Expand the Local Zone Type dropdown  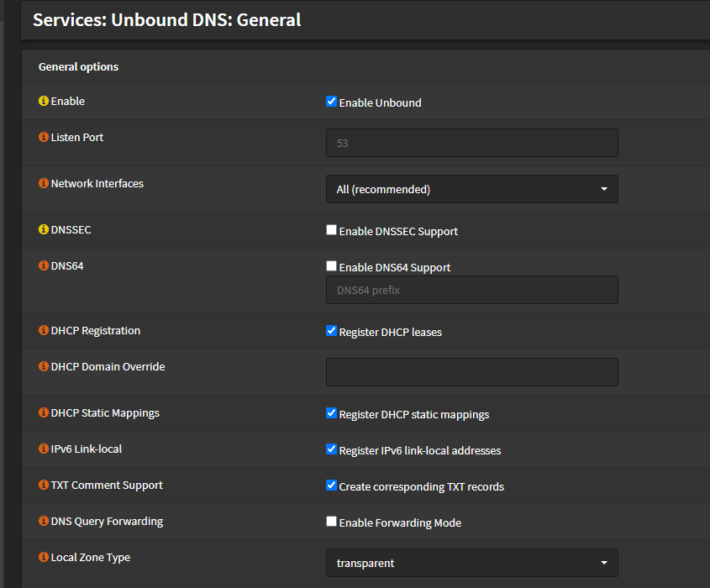(x=471, y=563)
